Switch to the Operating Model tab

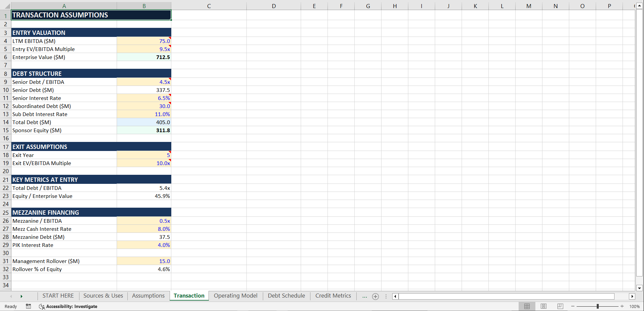(236, 296)
